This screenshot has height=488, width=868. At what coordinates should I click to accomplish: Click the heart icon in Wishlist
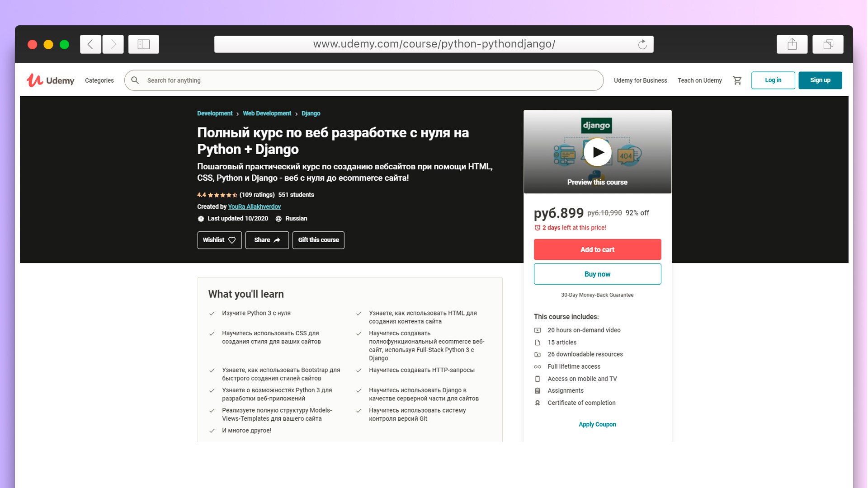(x=232, y=240)
